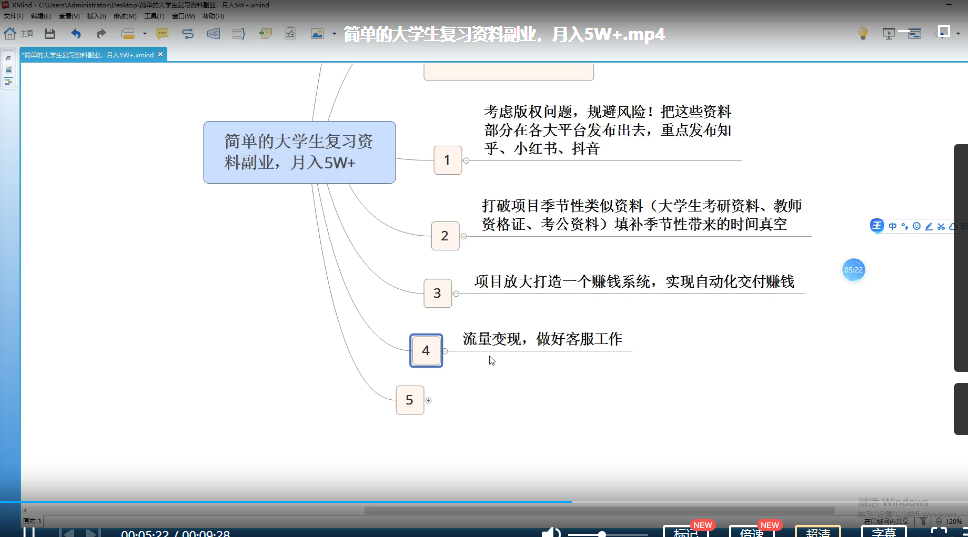The width and height of the screenshot is (968, 537).
Task: Click the 字幕 subtitles button
Action: [884, 532]
